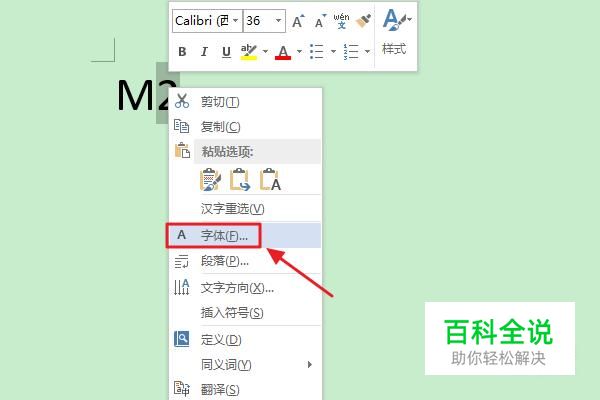Viewport: 600px width, 400px height.
Task: Choose 剪切(T) from context menu
Action: point(245,102)
